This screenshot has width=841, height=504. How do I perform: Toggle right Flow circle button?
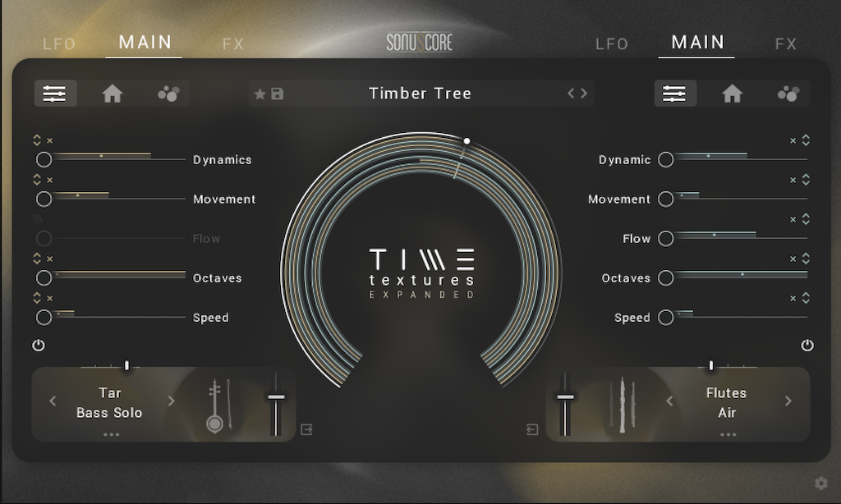point(665,238)
